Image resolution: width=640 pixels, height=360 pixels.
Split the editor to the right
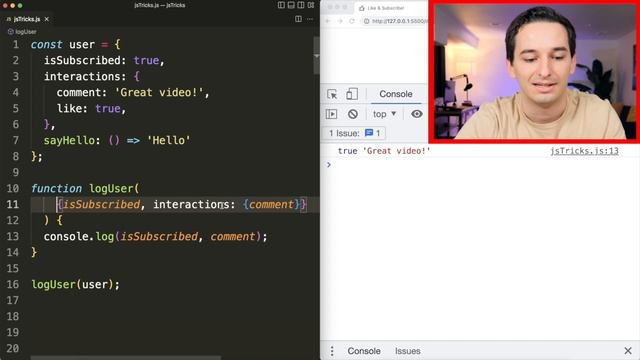pos(298,19)
